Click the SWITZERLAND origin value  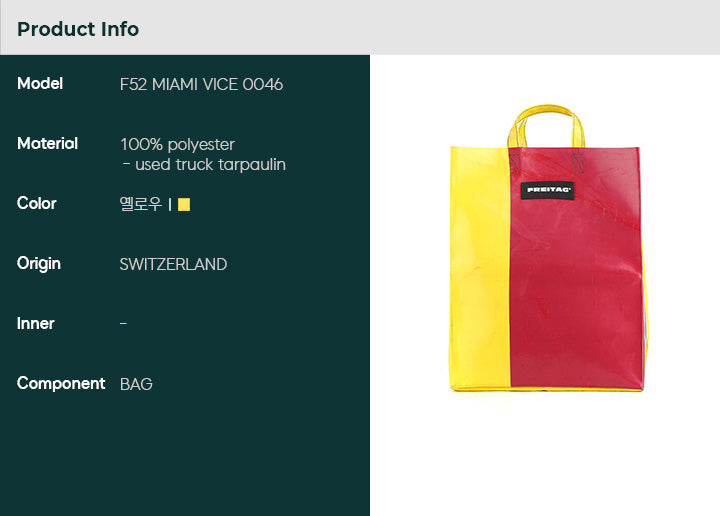[173, 264]
